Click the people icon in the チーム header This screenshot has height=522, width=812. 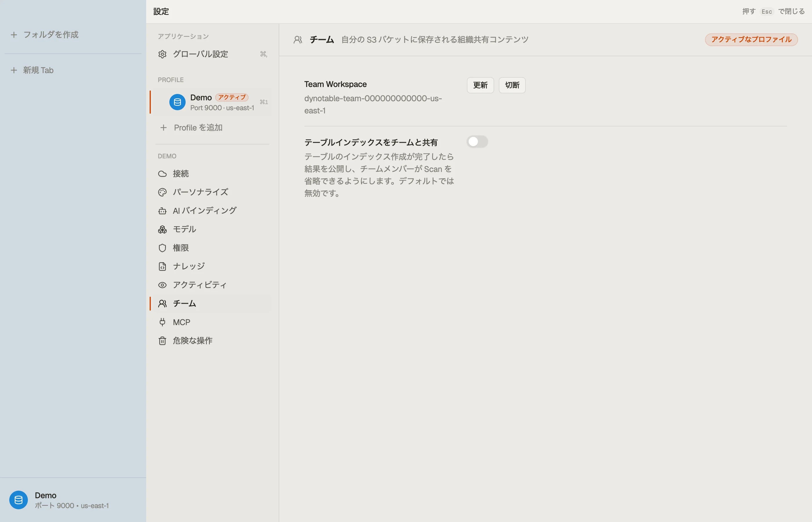pos(298,40)
